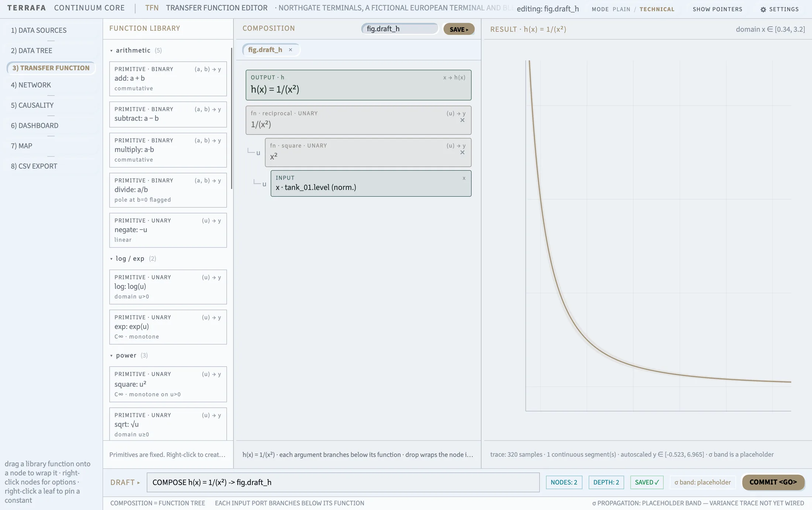
Task: Close the fig.draft_h tab
Action: coord(290,50)
